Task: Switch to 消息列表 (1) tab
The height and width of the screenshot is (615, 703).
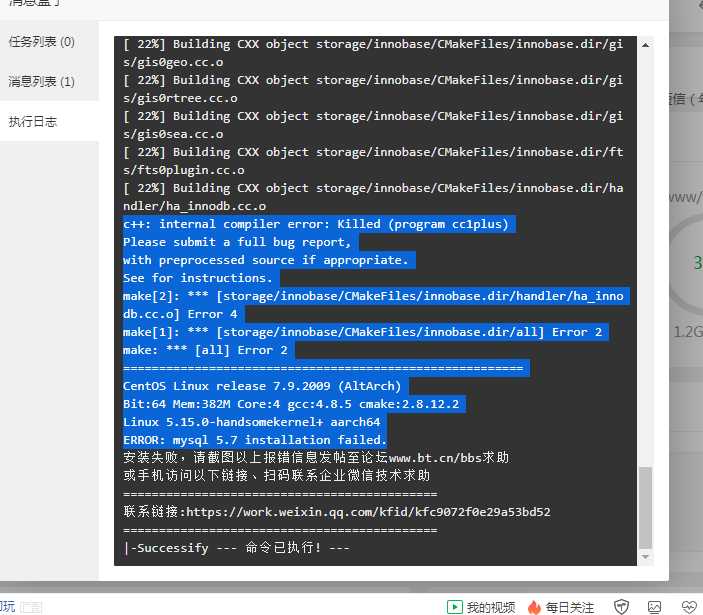Action: (42, 82)
